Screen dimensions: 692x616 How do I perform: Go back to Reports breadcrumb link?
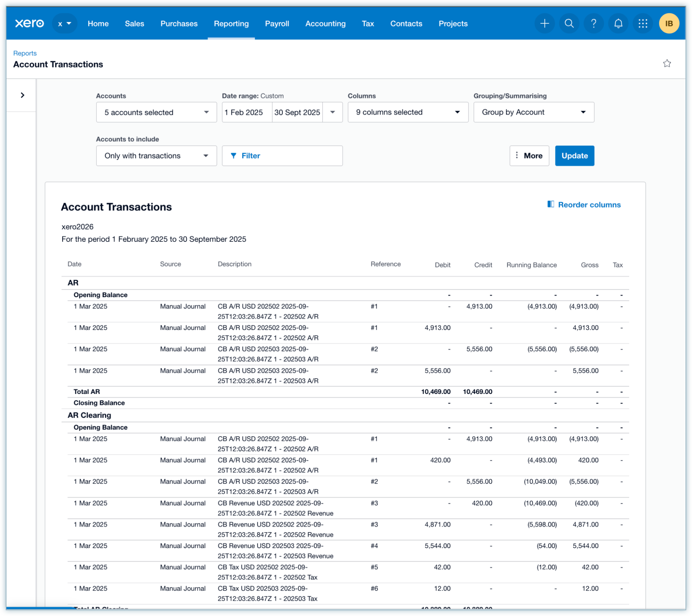tap(25, 53)
